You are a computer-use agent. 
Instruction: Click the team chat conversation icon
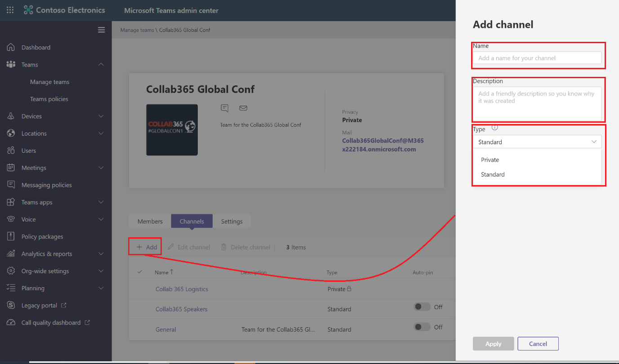pos(225,108)
